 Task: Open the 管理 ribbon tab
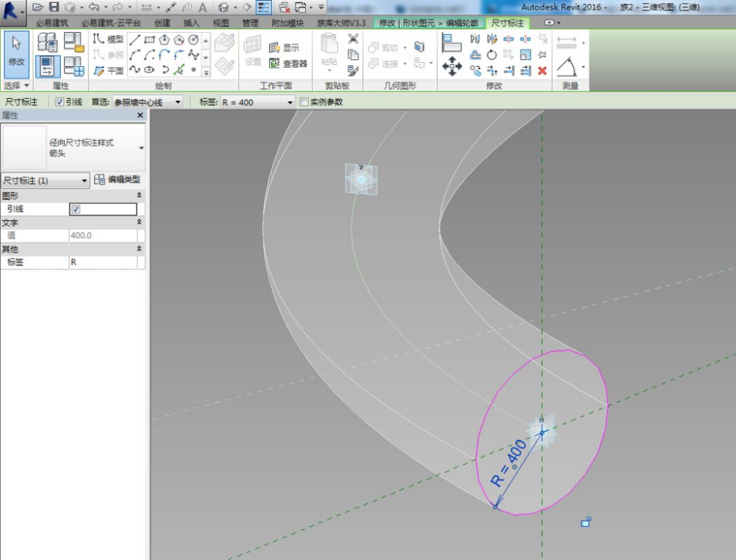click(x=250, y=23)
